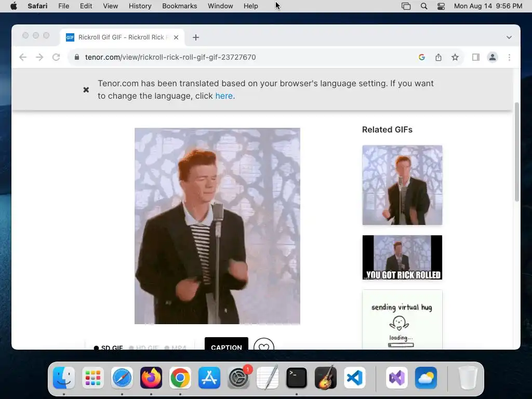Open the Help menu
Image resolution: width=532 pixels, height=399 pixels.
coord(251,6)
